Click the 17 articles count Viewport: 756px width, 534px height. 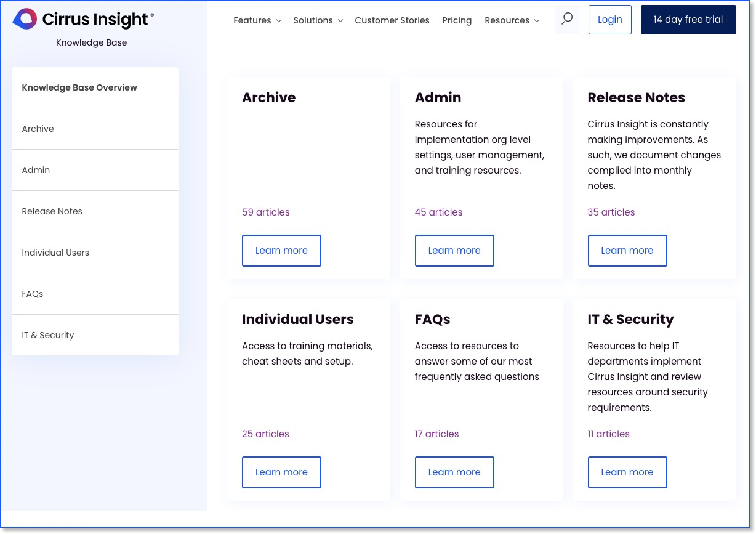436,434
